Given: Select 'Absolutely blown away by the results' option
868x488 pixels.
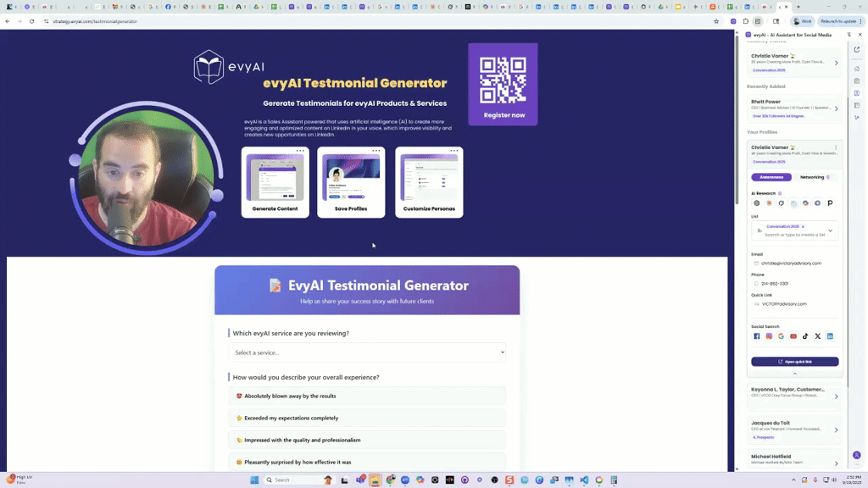Looking at the screenshot, I should pyautogui.click(x=367, y=396).
